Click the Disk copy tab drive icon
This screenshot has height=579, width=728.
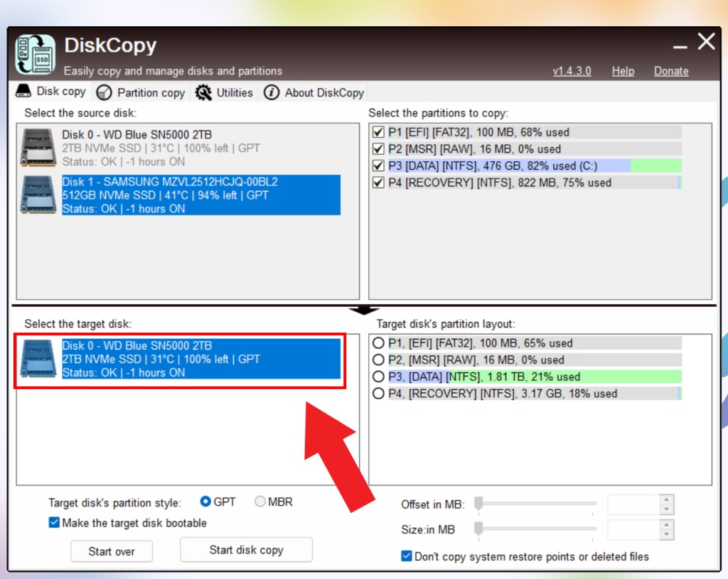tap(23, 90)
